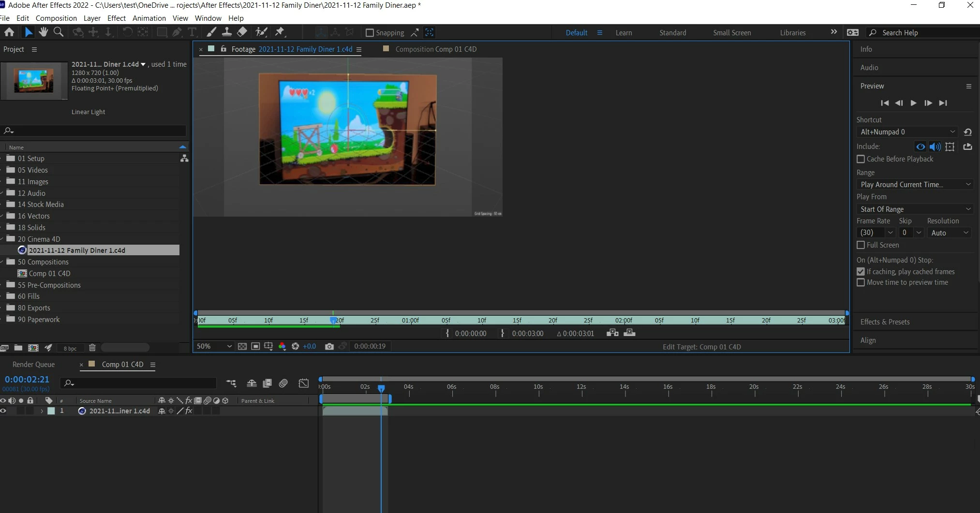Select the Brush tool
980x513 pixels.
(211, 32)
